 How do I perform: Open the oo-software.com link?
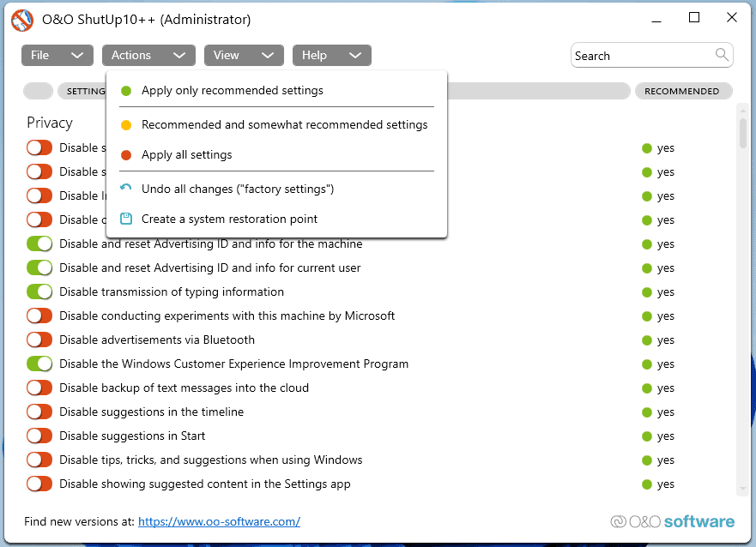pos(219,521)
